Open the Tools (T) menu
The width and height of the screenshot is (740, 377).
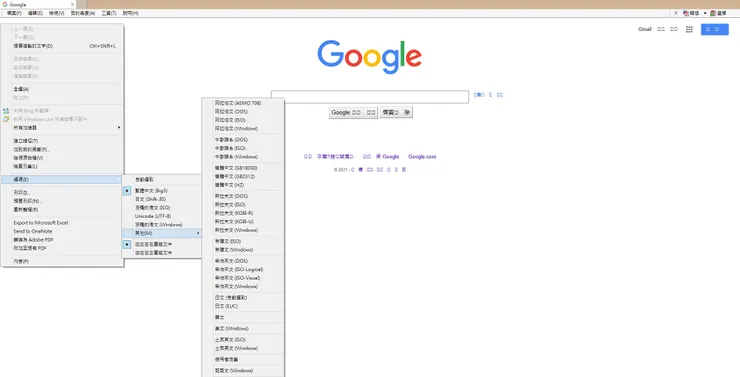pos(109,13)
